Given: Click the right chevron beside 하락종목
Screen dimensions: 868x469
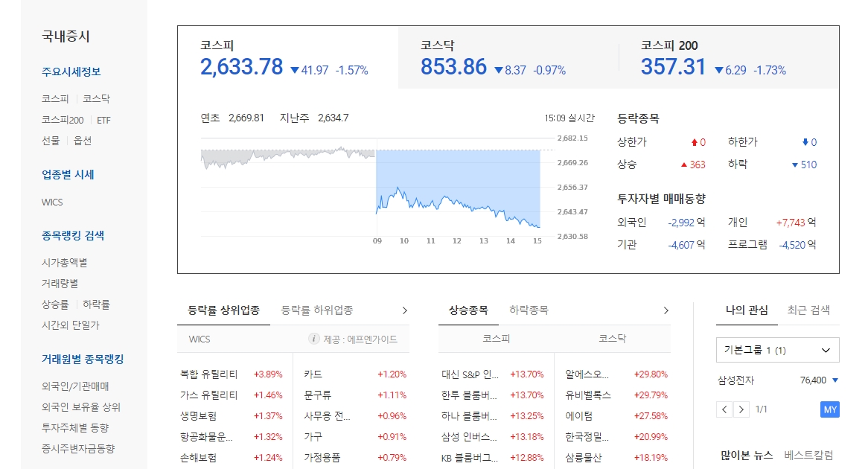Looking at the screenshot, I should [666, 310].
